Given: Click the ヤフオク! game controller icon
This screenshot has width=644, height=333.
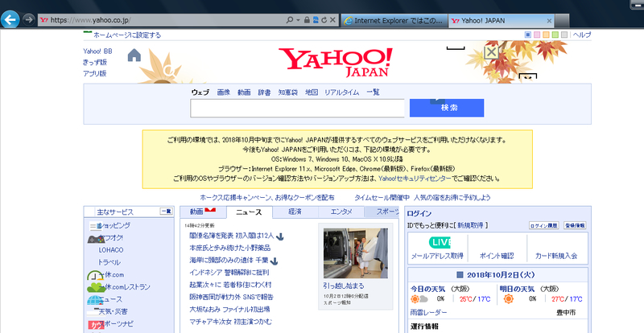Looking at the screenshot, I should click(96, 238).
